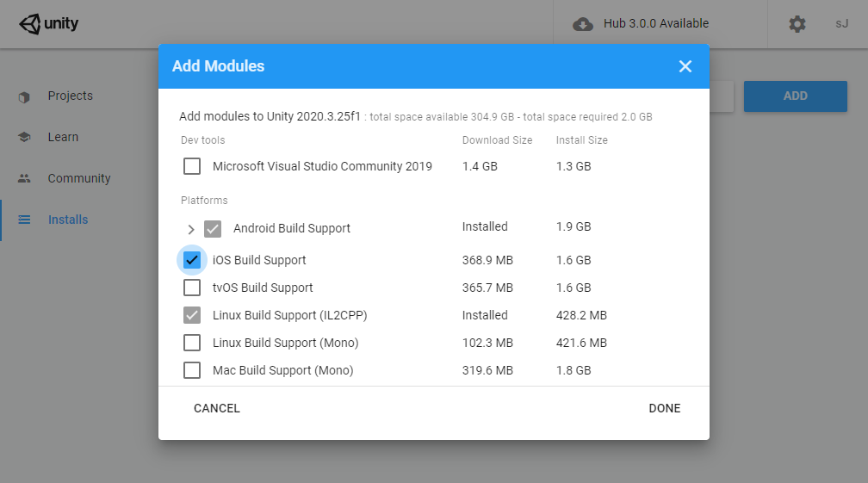This screenshot has height=483, width=868.
Task: Click the Community people icon
Action: click(x=24, y=178)
